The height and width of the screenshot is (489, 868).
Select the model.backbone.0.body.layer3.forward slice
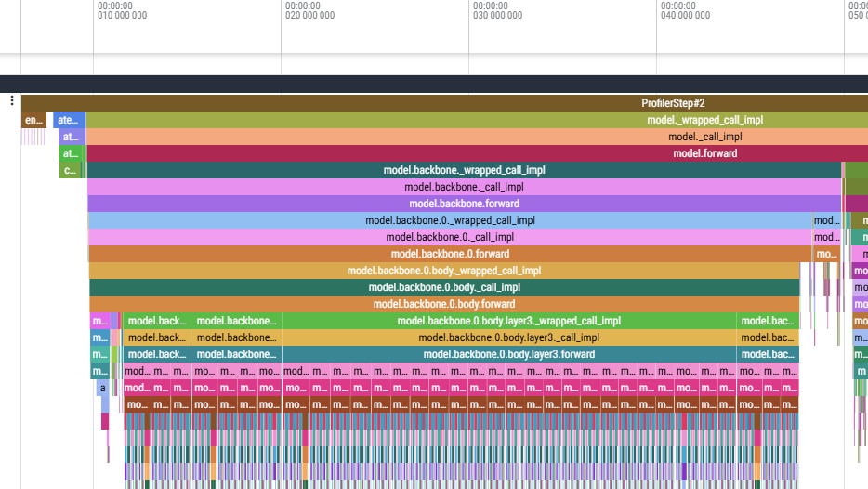click(x=508, y=354)
